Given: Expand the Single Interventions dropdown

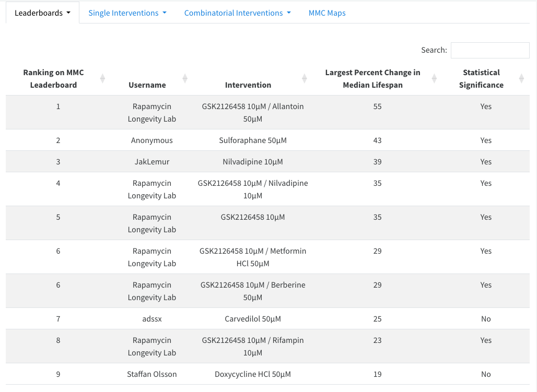Looking at the screenshot, I should tap(127, 13).
